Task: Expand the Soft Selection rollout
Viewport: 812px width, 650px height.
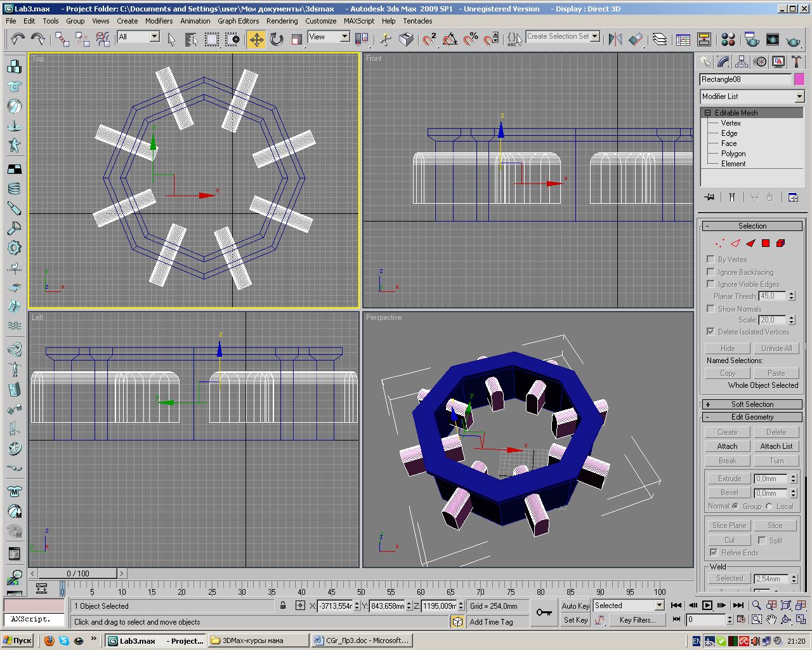Action: 752,404
